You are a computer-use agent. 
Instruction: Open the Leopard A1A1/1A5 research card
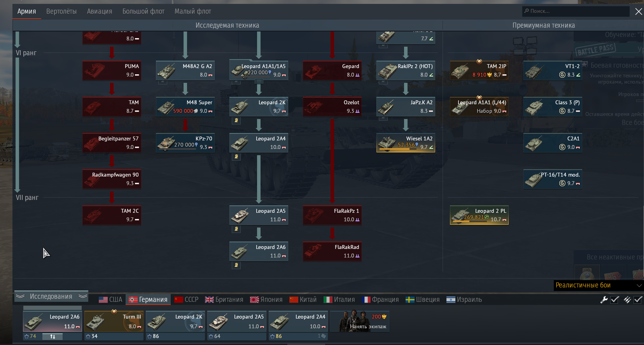pos(259,70)
